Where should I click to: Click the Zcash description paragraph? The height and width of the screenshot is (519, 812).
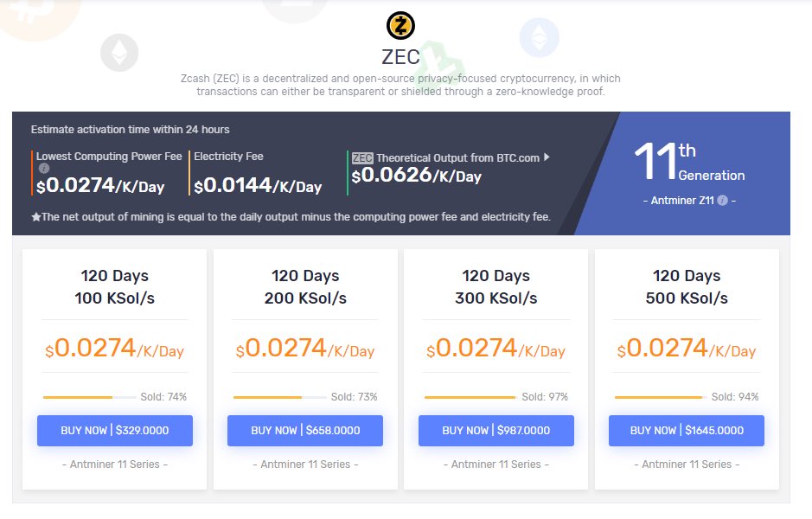point(400,85)
